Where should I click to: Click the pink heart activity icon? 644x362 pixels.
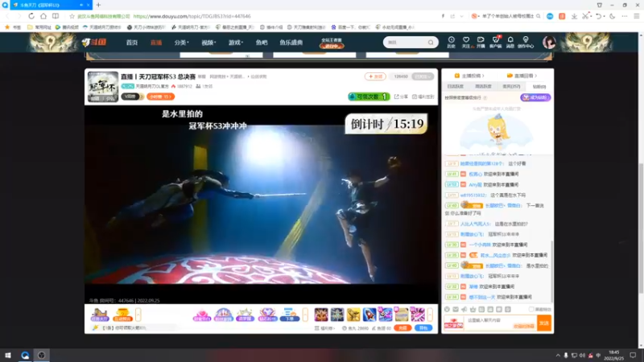tap(202, 315)
